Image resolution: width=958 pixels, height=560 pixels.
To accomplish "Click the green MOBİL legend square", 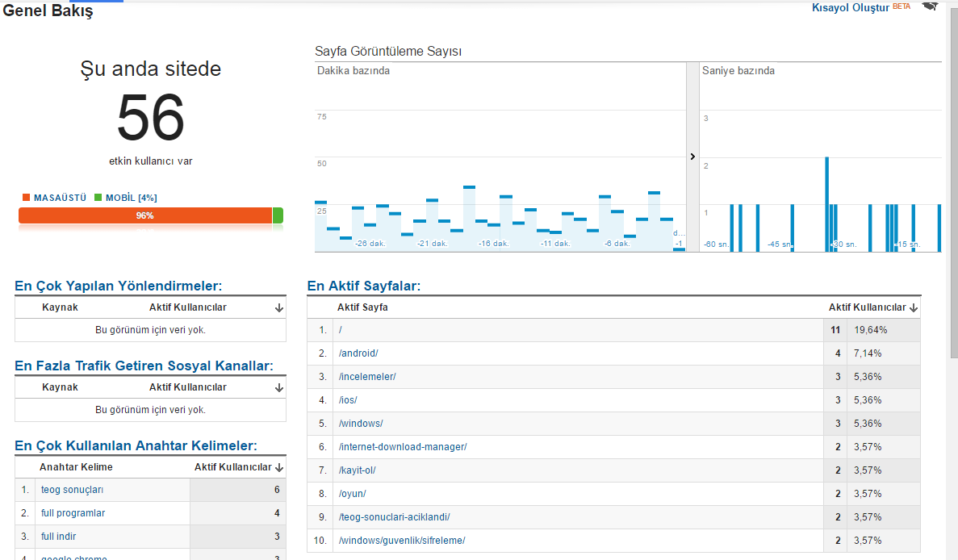I will pyautogui.click(x=98, y=197).
